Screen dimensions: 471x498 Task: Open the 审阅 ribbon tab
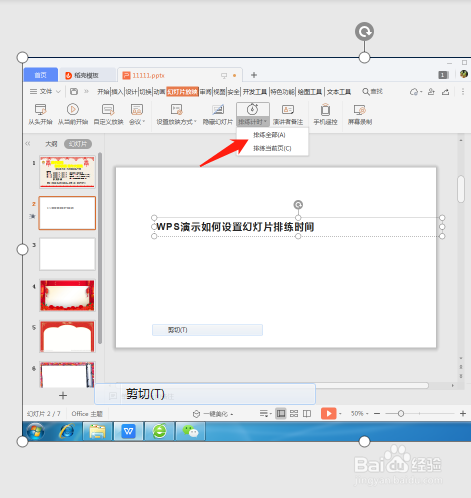(x=206, y=92)
